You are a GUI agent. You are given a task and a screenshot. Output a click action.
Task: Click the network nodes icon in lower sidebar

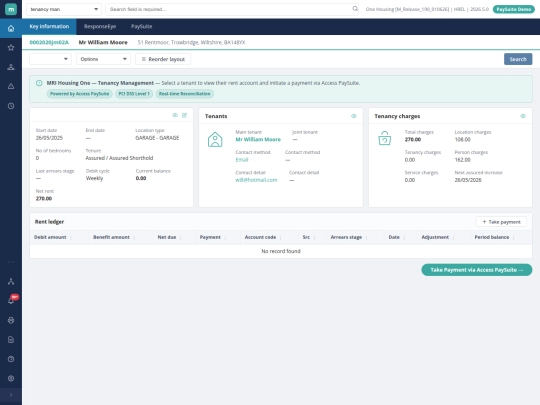[11, 281]
